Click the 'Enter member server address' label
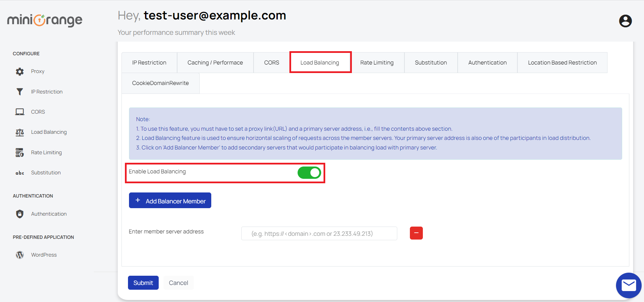644x302 pixels. click(x=166, y=231)
